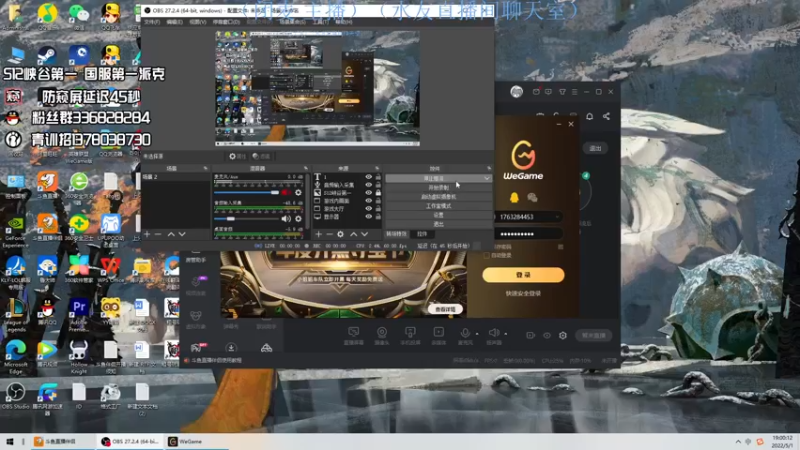Open the Edit menu in OBS
The image size is (800, 450).
coord(174,22)
